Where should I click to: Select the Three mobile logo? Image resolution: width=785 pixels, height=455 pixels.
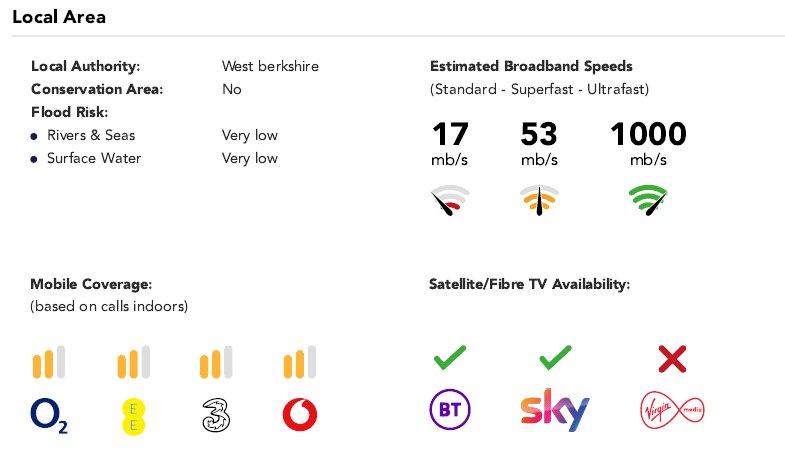click(216, 415)
